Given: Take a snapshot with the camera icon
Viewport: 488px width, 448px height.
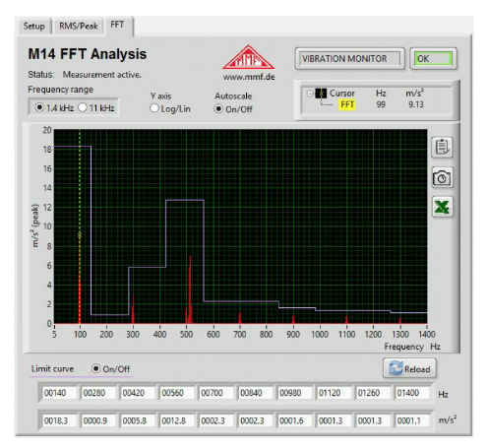Looking at the screenshot, I should click(x=442, y=177).
